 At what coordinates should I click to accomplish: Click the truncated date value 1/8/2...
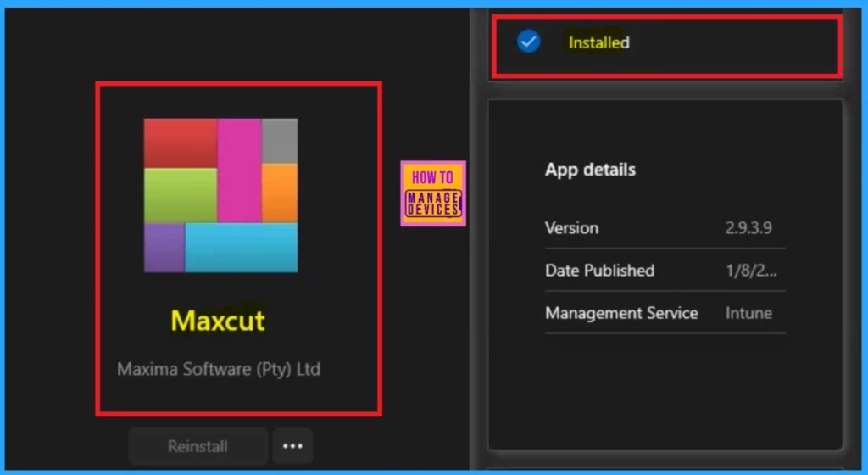tap(751, 271)
